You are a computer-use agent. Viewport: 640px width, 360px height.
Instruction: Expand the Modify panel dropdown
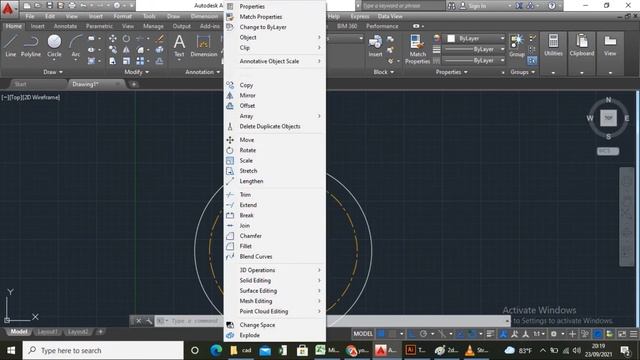pyautogui.click(x=136, y=72)
